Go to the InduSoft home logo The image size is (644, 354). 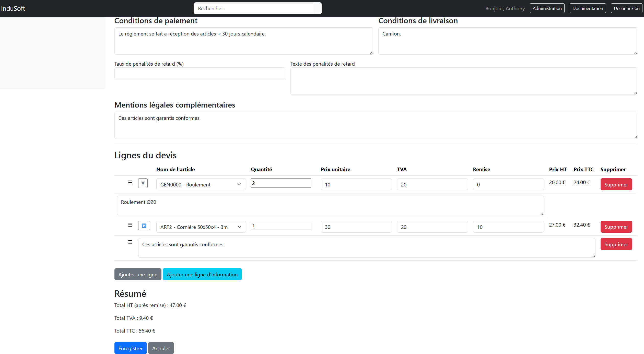(x=13, y=8)
